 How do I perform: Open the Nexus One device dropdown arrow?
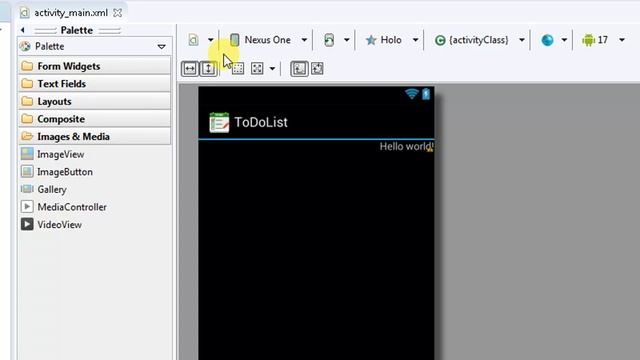point(304,40)
